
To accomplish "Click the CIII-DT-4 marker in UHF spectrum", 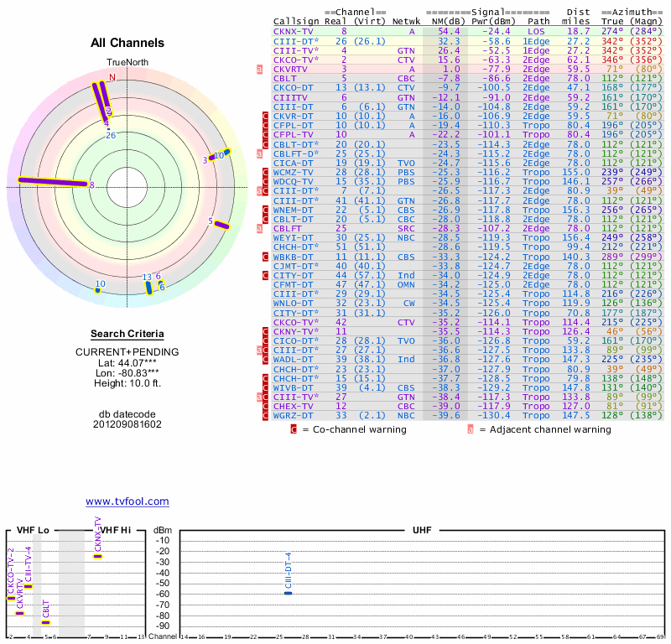I will tap(289, 593).
